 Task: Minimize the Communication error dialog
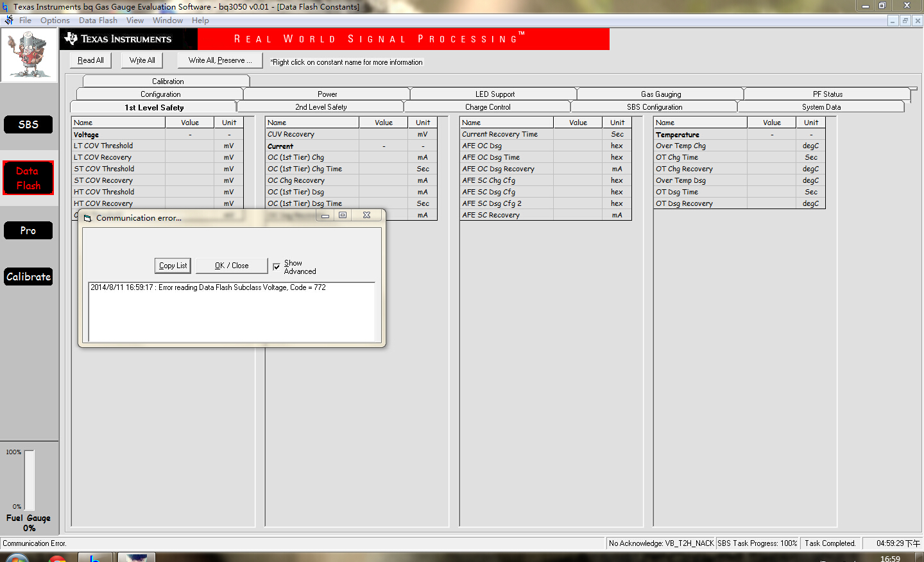(325, 215)
